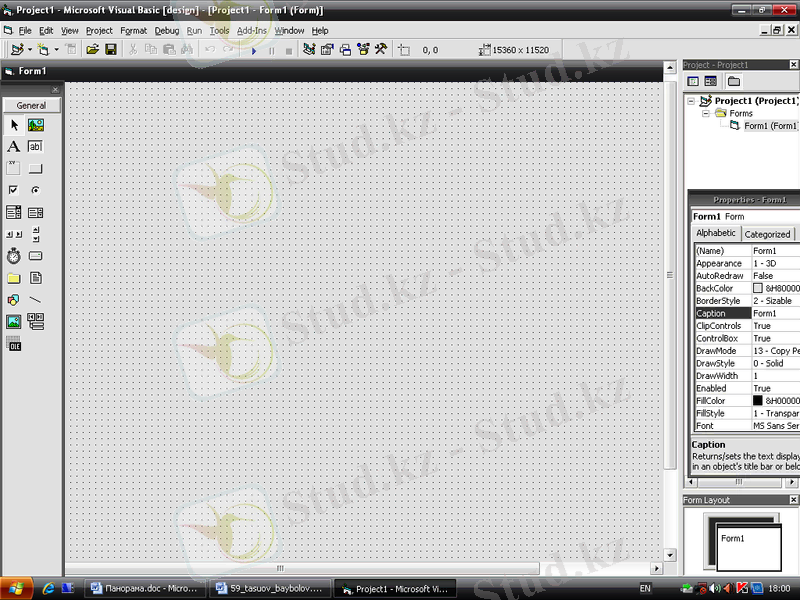
Task: Select the TextBox control tool
Action: tap(36, 147)
